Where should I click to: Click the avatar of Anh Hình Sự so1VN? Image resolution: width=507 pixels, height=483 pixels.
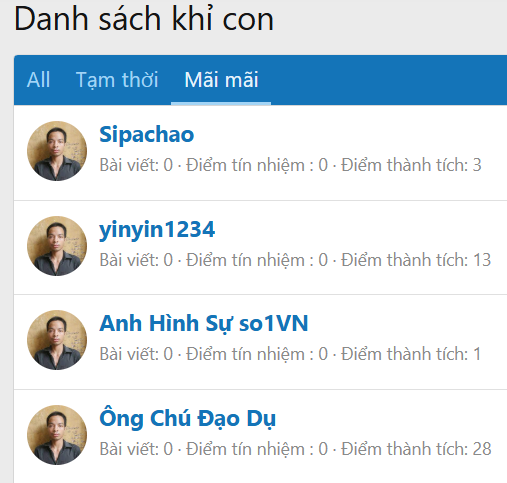point(57,340)
